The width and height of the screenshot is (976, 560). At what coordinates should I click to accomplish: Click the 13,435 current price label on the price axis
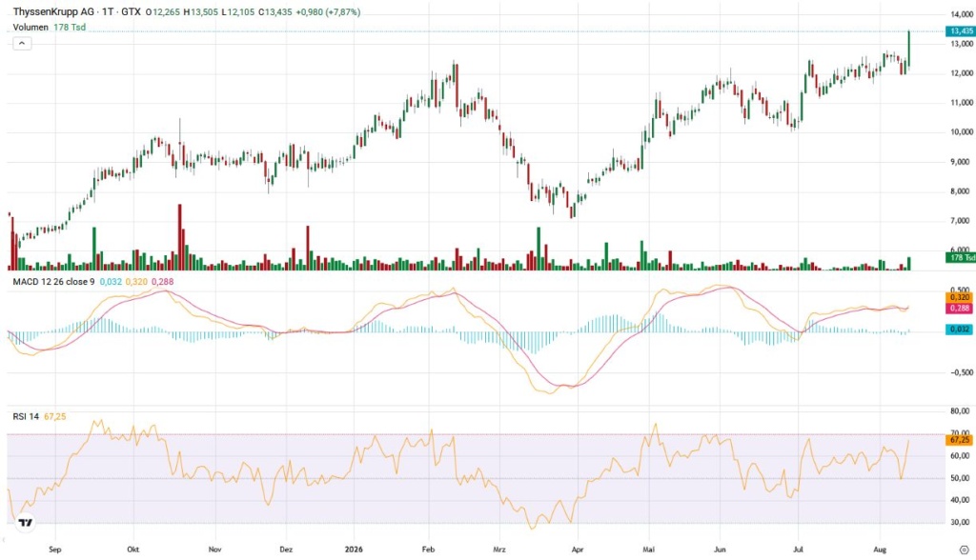tap(961, 31)
